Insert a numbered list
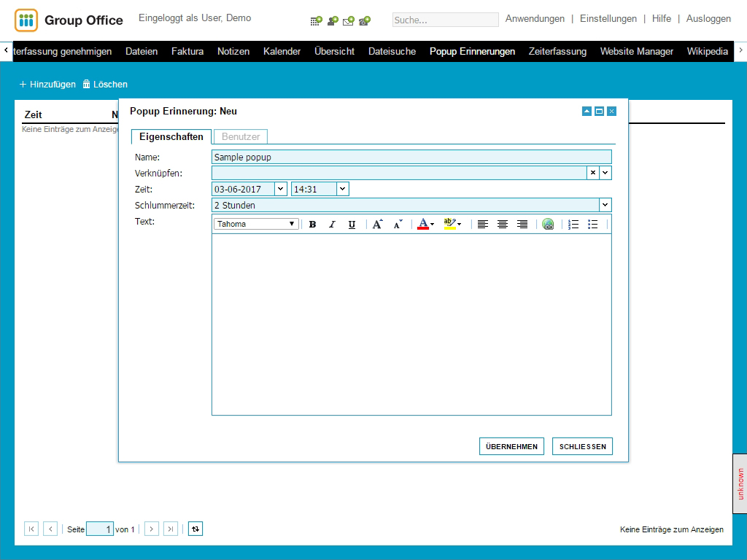 (573, 225)
